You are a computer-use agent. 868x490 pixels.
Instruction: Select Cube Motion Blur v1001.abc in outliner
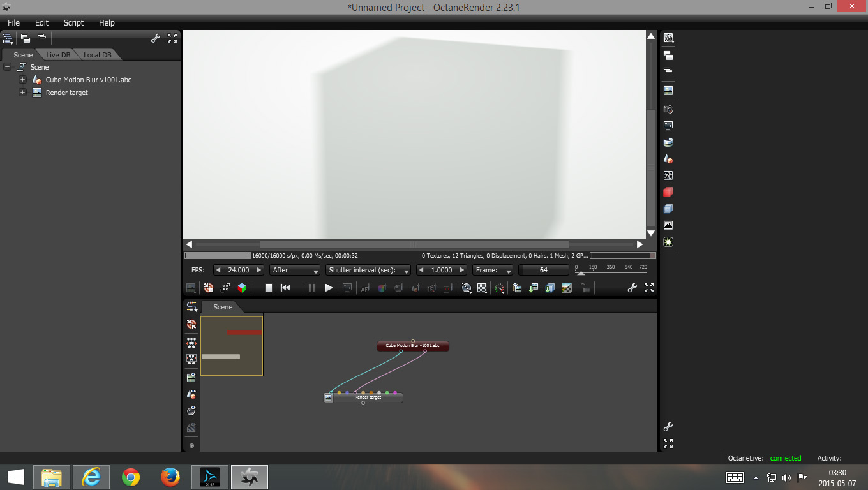pos(89,80)
